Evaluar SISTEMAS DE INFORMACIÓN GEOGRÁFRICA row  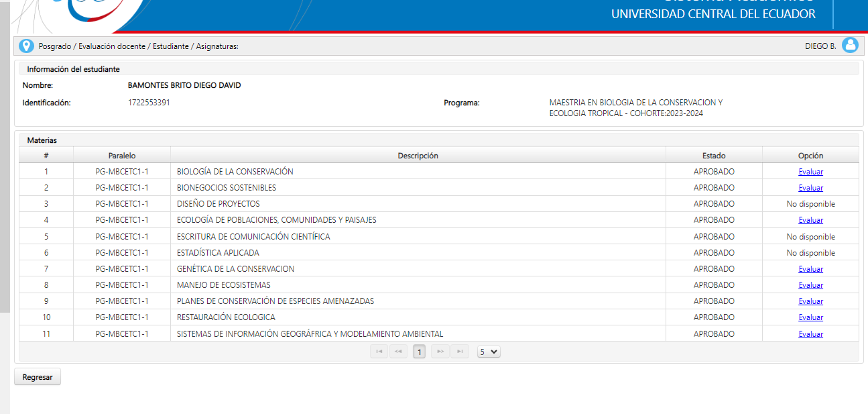tap(810, 334)
